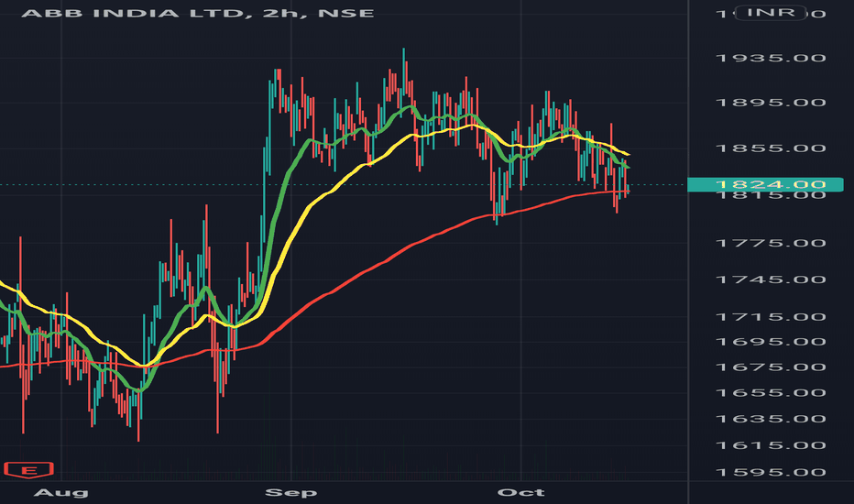Click the Sep label on time axis
854x504 pixels.
(x=290, y=493)
